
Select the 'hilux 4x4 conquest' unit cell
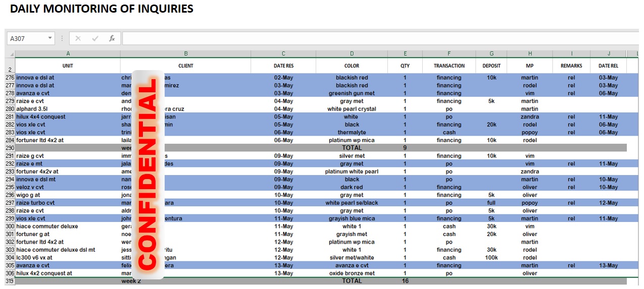[x=68, y=117]
